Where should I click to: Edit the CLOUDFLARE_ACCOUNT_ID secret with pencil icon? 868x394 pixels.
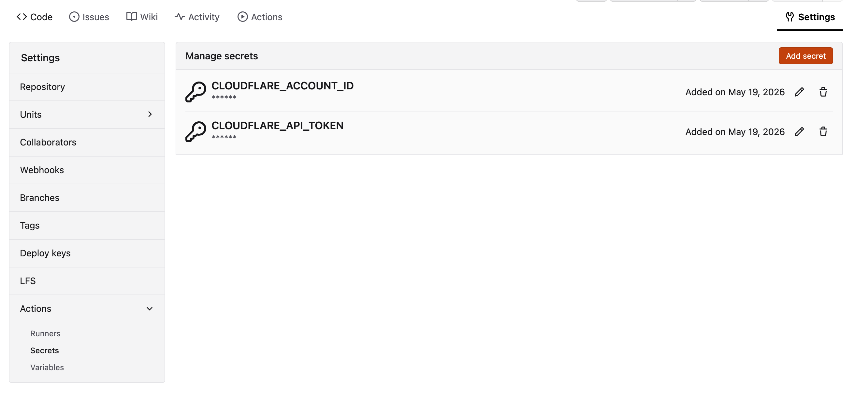[799, 92]
